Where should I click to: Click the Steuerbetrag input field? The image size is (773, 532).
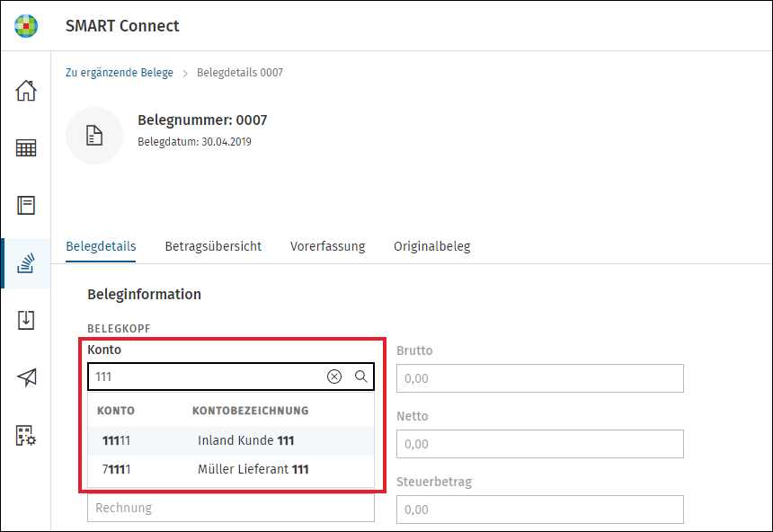click(540, 510)
